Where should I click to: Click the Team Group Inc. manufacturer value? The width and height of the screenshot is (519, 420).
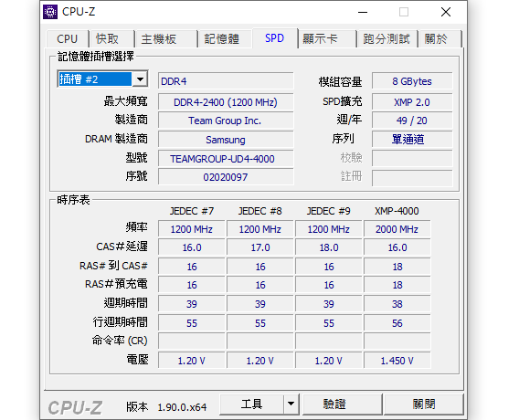(226, 121)
